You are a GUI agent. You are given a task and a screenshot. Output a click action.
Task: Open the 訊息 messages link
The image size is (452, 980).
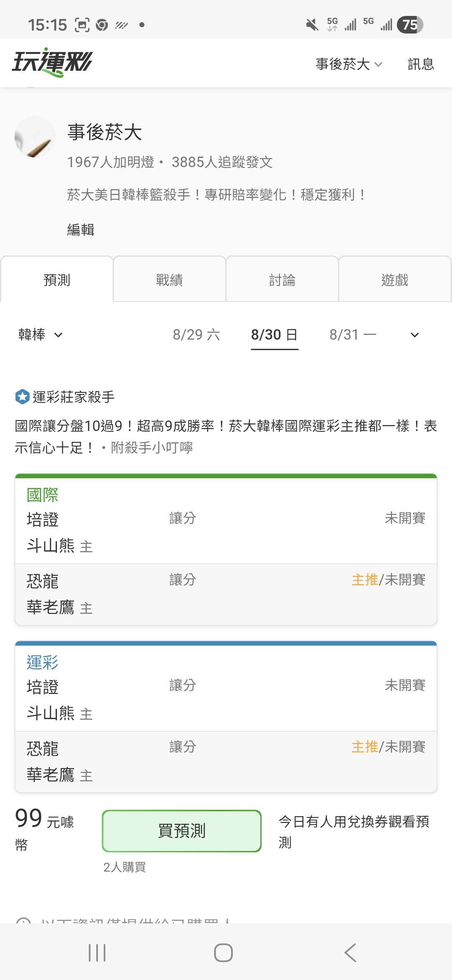[x=421, y=64]
